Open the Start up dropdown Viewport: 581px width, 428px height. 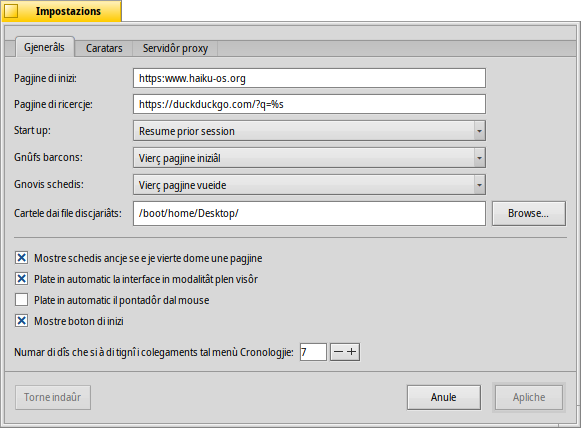pos(309,131)
